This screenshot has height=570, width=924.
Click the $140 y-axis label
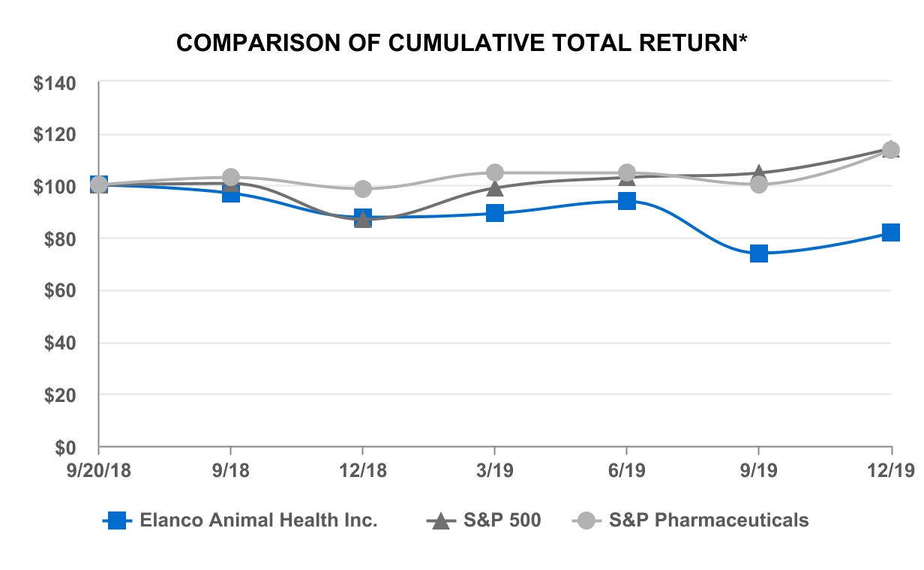[x=55, y=83]
